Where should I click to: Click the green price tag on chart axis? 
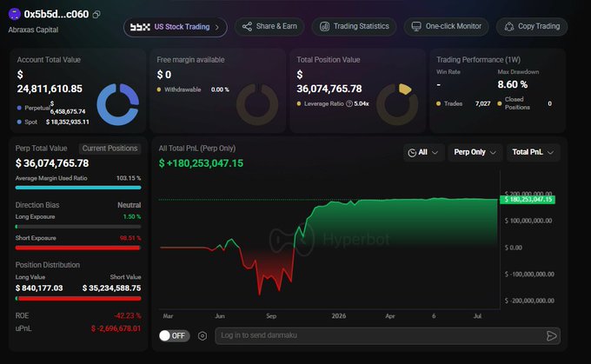tap(528, 199)
